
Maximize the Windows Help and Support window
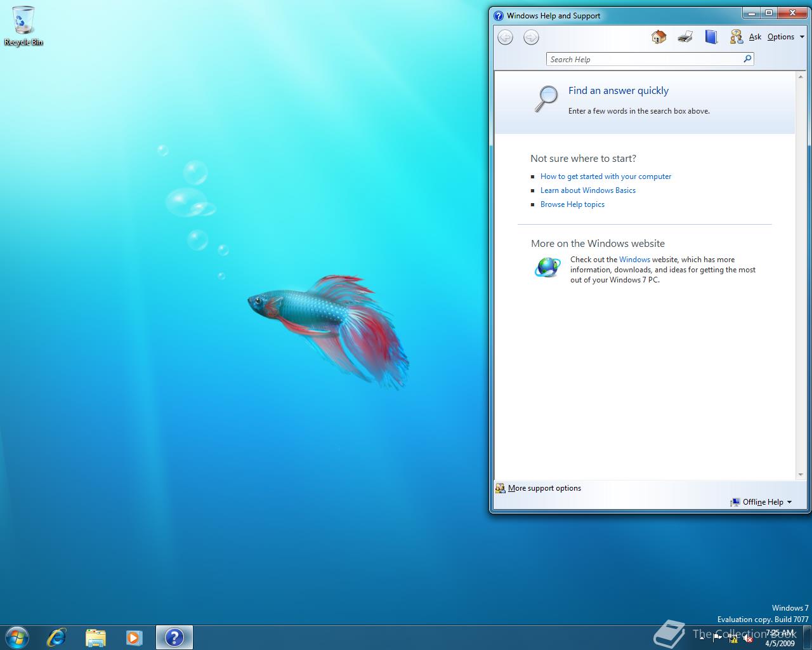pyautogui.click(x=769, y=13)
